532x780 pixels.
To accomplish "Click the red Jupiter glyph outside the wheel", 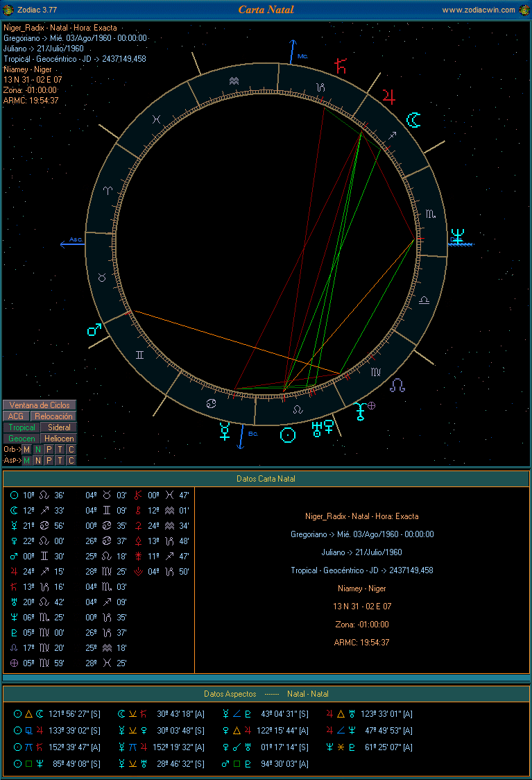I will (x=389, y=96).
